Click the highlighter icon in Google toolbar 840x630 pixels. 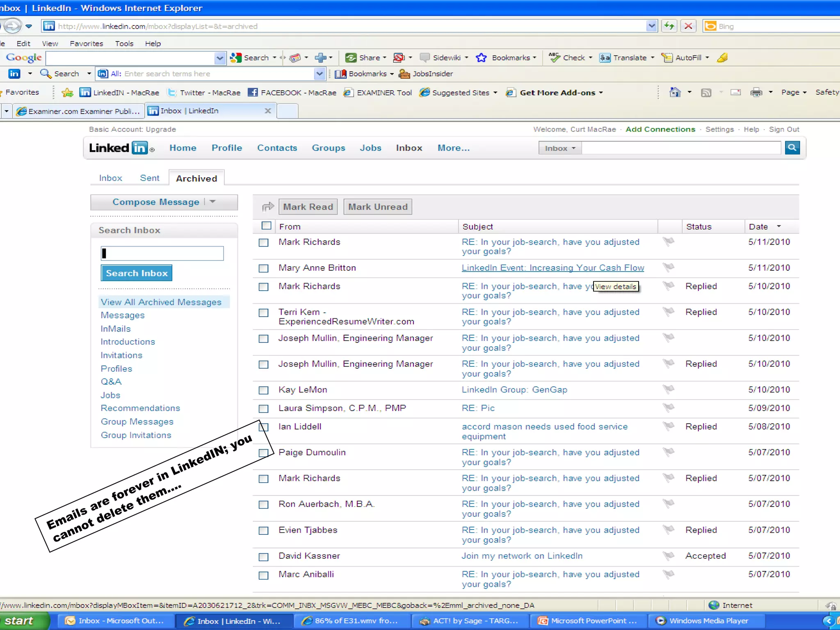tap(722, 58)
